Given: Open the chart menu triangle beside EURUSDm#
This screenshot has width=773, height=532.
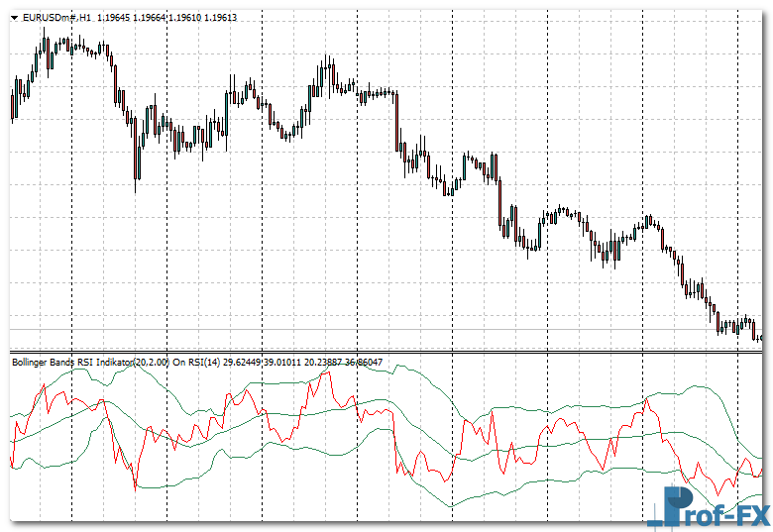Looking at the screenshot, I should pos(15,17).
